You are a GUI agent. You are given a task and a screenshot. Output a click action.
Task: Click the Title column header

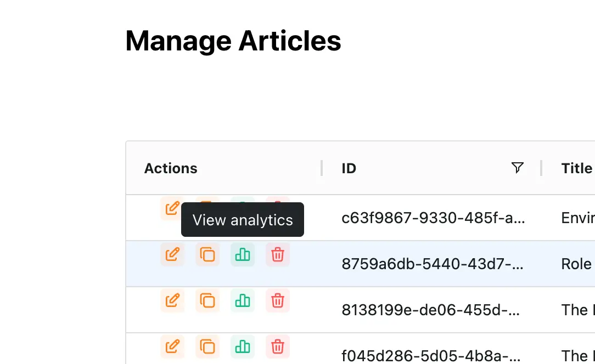pyautogui.click(x=576, y=168)
